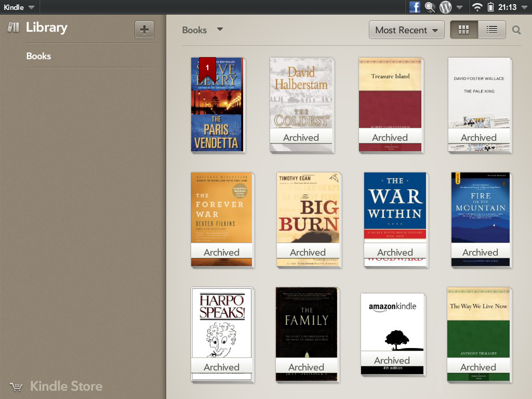Open the WordPress icon in status bar

(445, 7)
